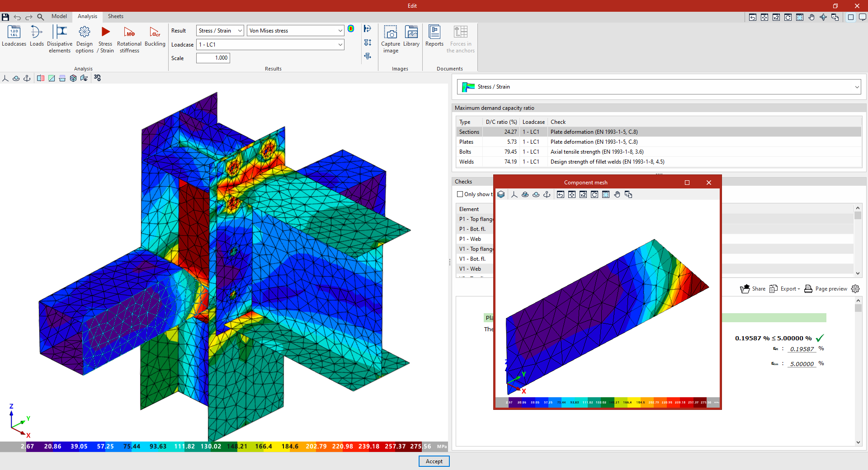Click the Accept button
The height and width of the screenshot is (470, 868).
(434, 461)
